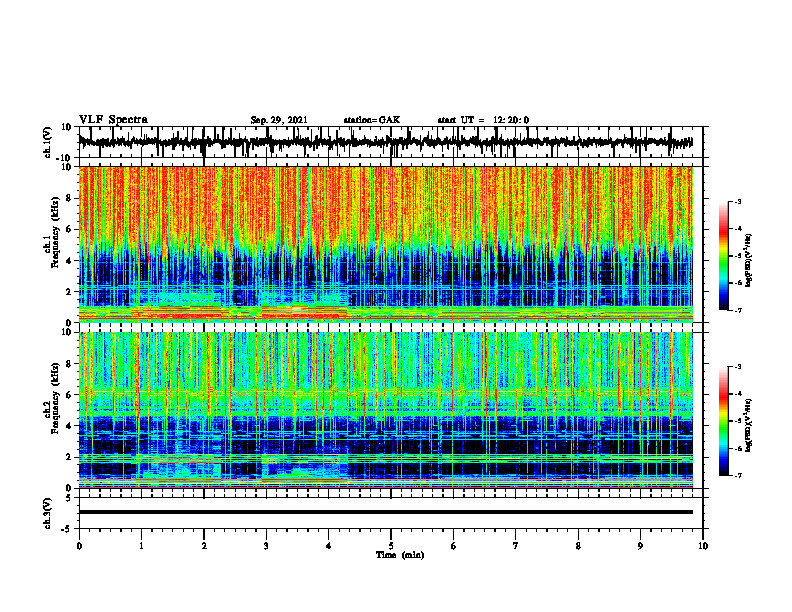
Task: Click the ch.2 spectrogram "4" kHz tick label
Action: 70,426
